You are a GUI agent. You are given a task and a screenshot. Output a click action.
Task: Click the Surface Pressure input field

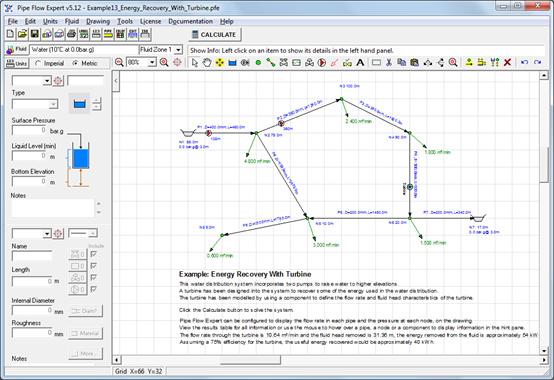tap(30, 130)
